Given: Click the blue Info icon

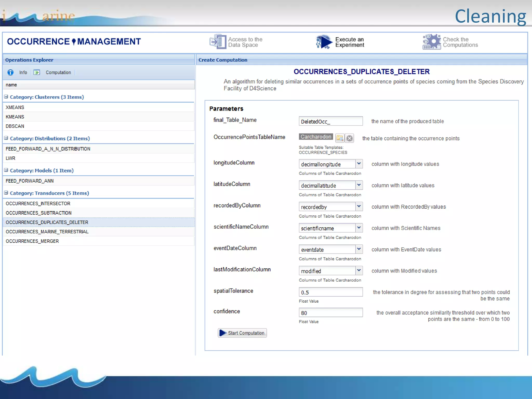Looking at the screenshot, I should [x=10, y=72].
